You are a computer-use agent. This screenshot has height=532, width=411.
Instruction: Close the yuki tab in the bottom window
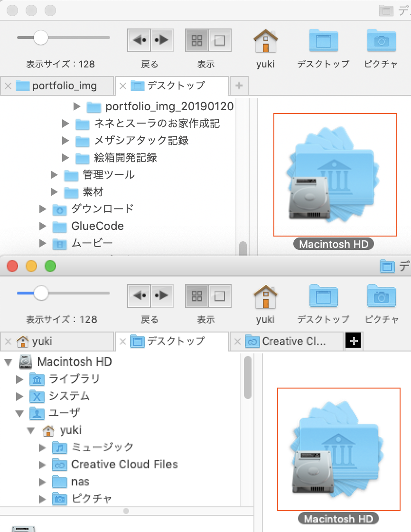pos(8,342)
